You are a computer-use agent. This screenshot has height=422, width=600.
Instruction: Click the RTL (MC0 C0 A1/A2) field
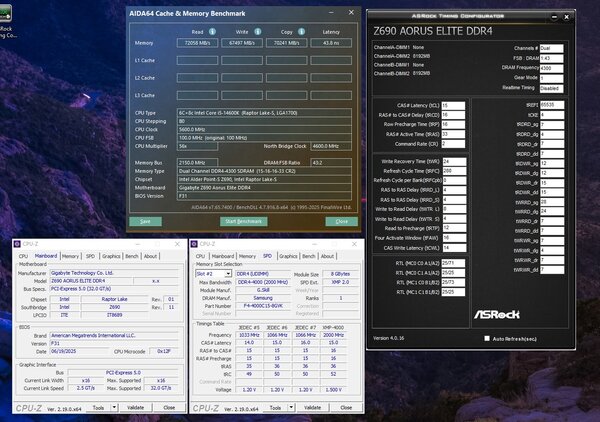[453, 263]
